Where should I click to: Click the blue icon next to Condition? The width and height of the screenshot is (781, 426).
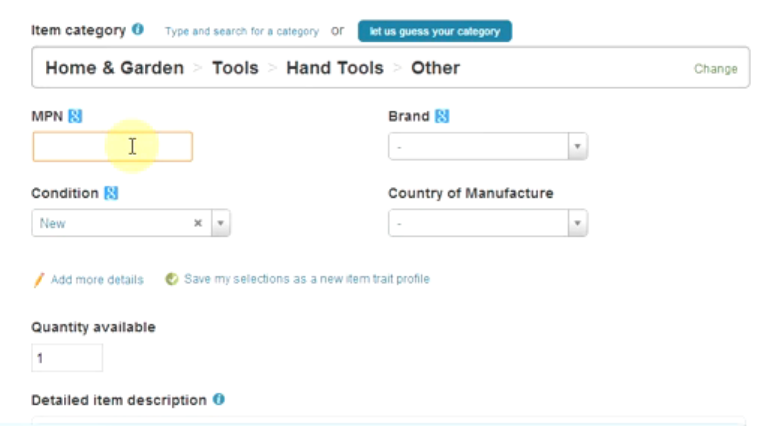pyautogui.click(x=111, y=193)
